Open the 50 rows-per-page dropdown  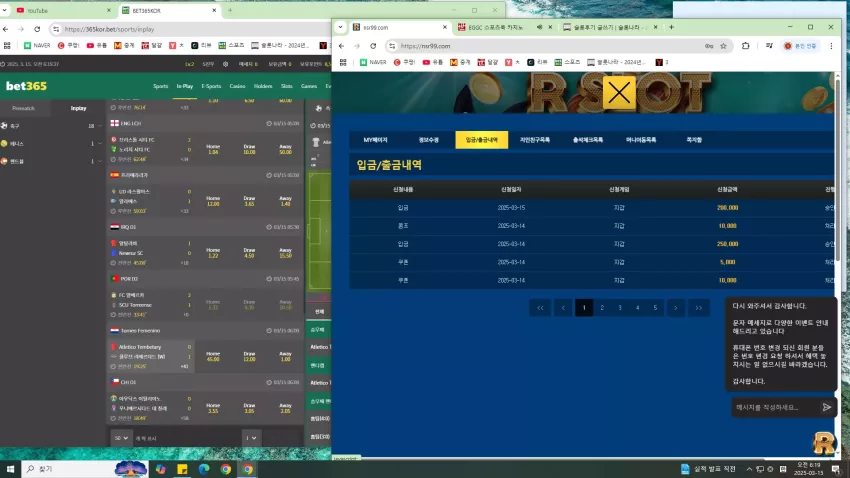pos(121,438)
